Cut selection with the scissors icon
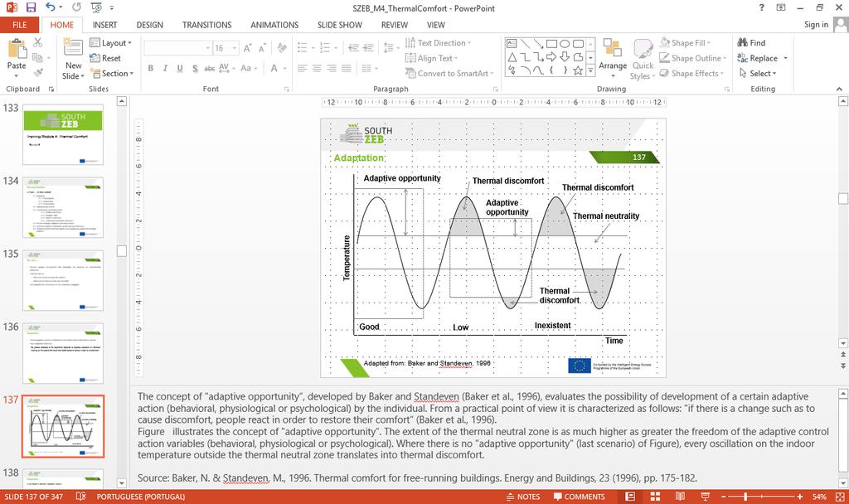 pyautogui.click(x=38, y=42)
